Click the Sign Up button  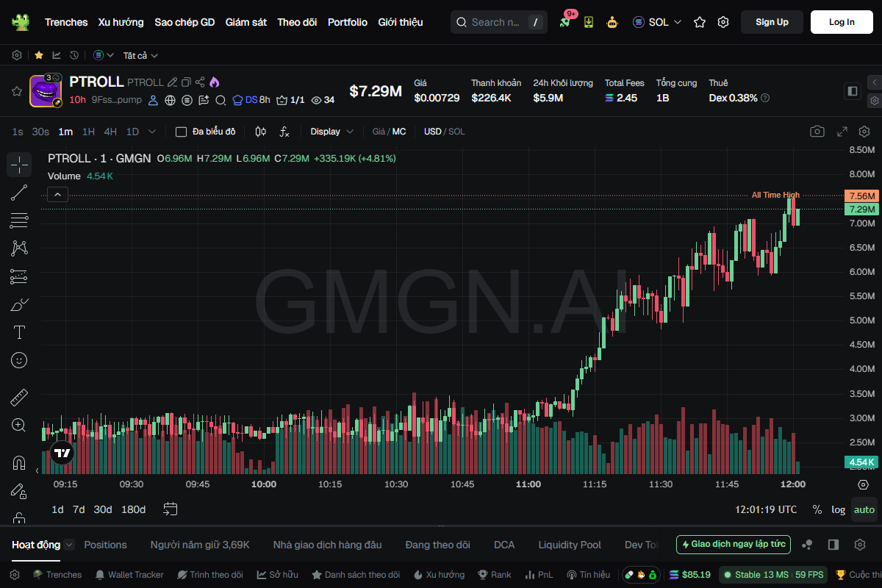click(x=772, y=22)
